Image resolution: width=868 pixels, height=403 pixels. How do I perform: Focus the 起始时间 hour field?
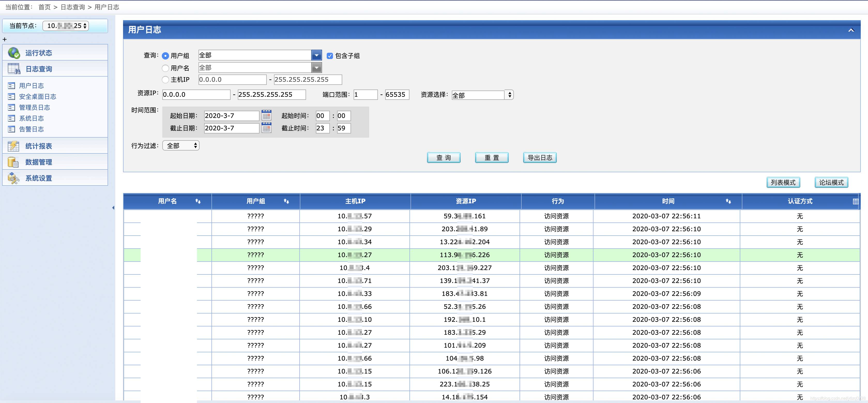(x=323, y=116)
